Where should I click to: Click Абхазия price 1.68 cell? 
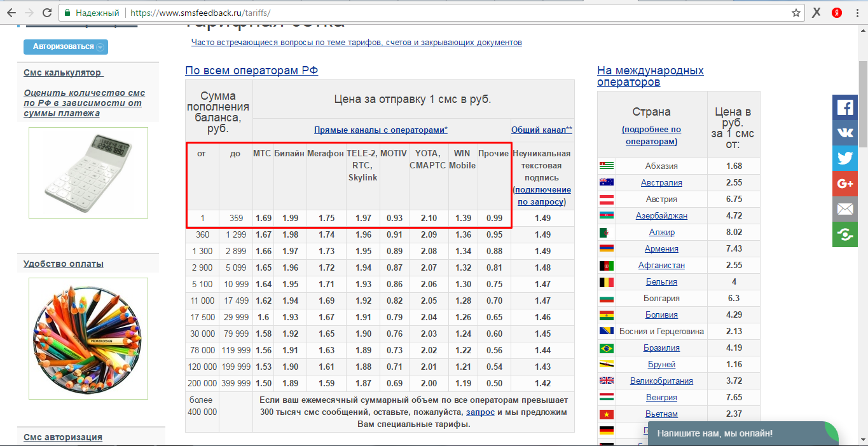tap(733, 166)
